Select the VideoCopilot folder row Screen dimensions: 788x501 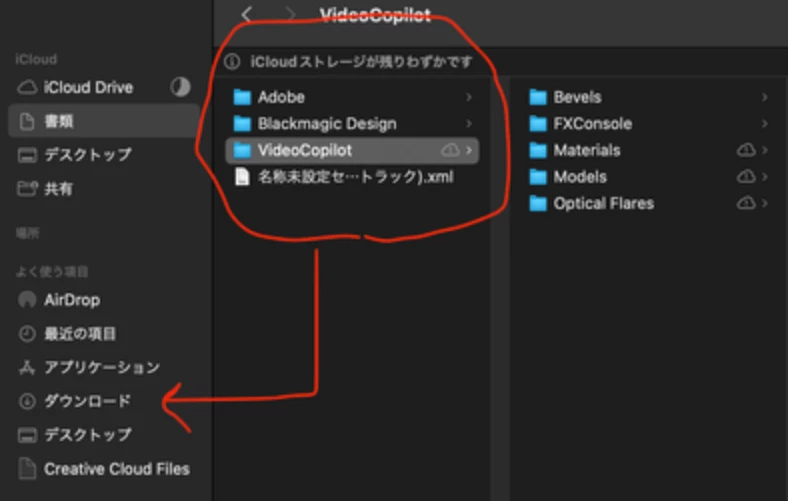[x=352, y=150]
